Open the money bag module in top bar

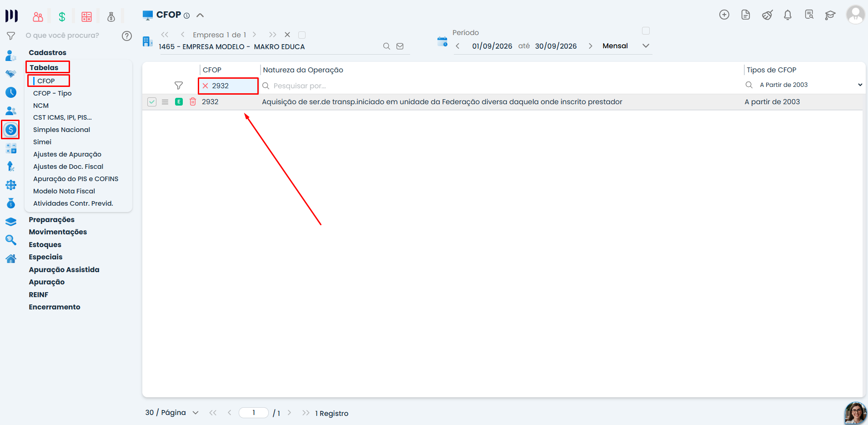111,17
